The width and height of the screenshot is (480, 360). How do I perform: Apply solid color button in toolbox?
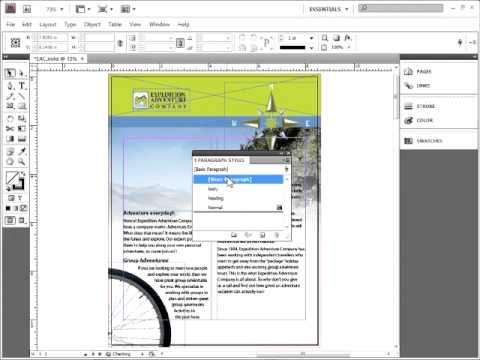click(8, 209)
